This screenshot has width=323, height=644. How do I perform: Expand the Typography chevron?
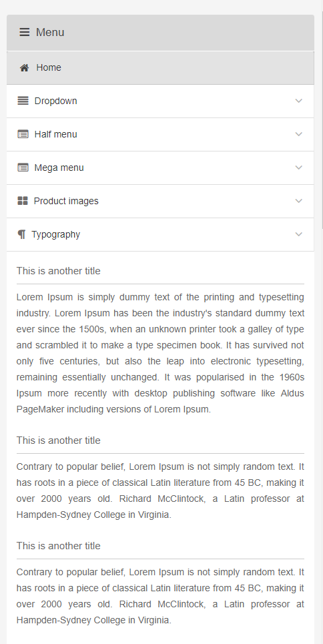(x=299, y=234)
